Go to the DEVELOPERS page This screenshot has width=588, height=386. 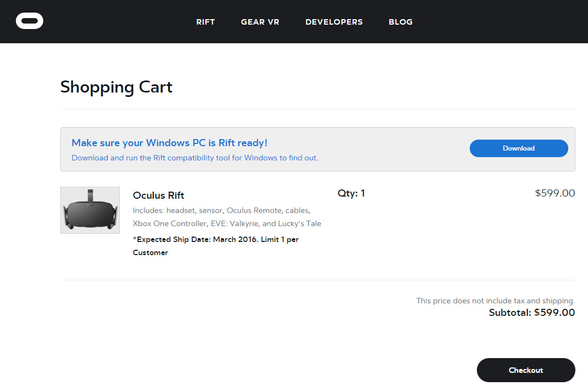(334, 22)
